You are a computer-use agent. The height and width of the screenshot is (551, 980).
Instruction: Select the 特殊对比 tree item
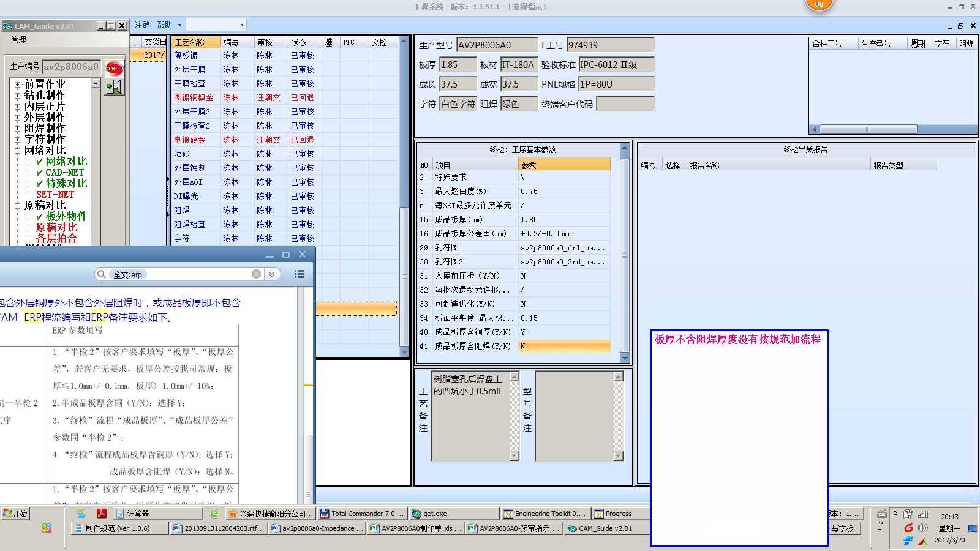[x=66, y=184]
